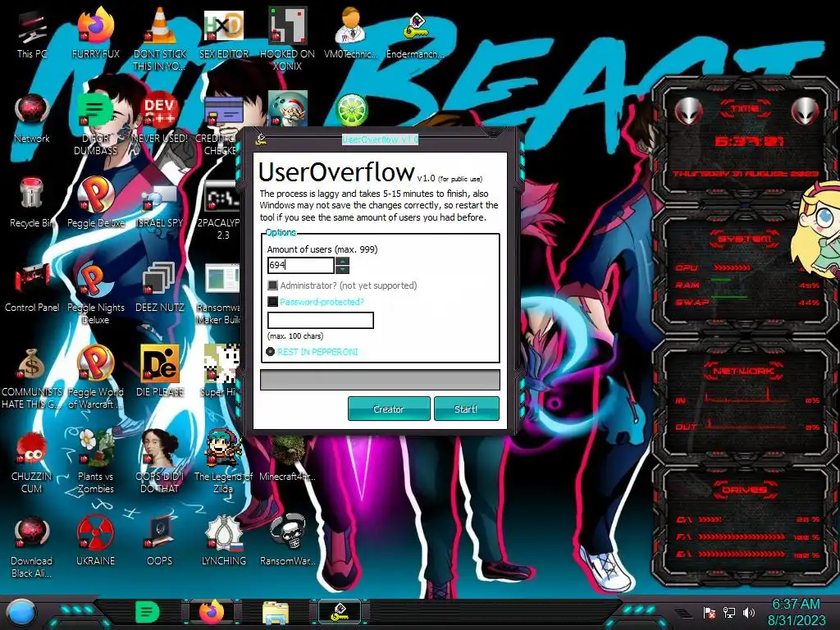Open the lime green LimeWire desktop icon
The image size is (840, 630).
coord(351,110)
